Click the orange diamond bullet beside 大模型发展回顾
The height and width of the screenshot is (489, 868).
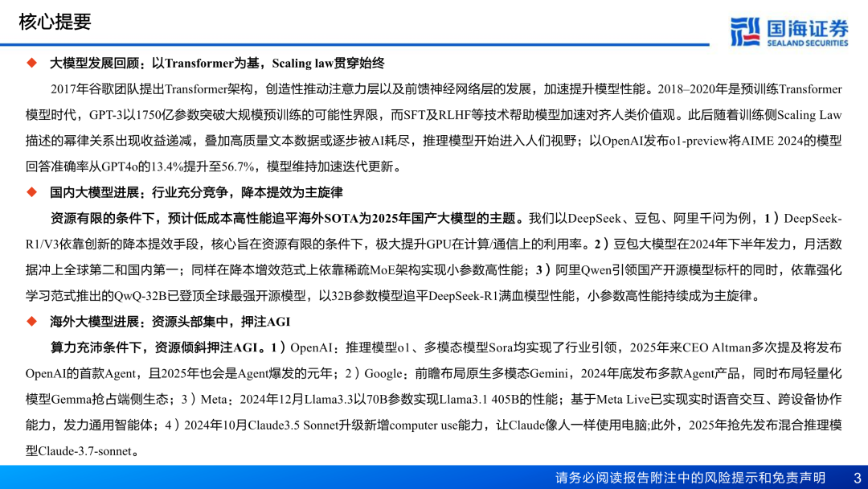[32, 63]
